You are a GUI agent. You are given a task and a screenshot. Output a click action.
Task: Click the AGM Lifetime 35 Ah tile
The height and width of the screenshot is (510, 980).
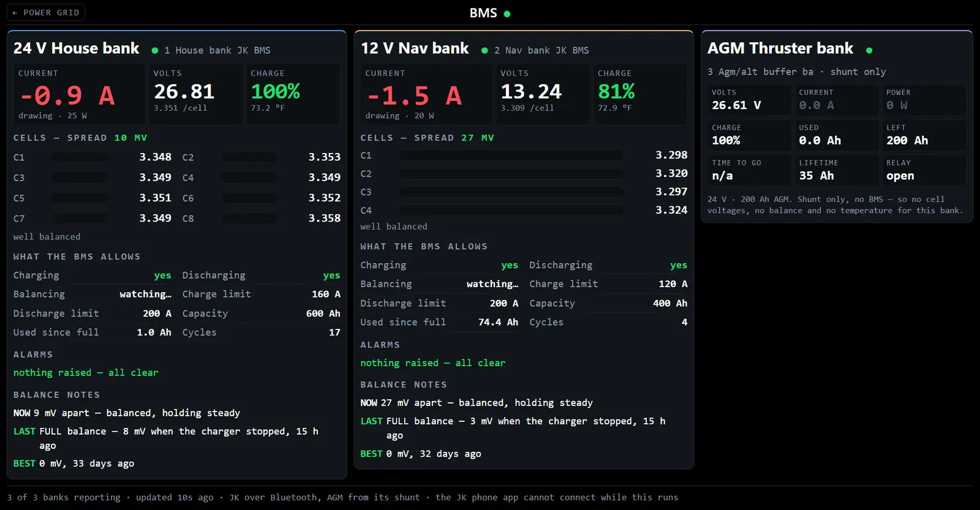[836, 170]
